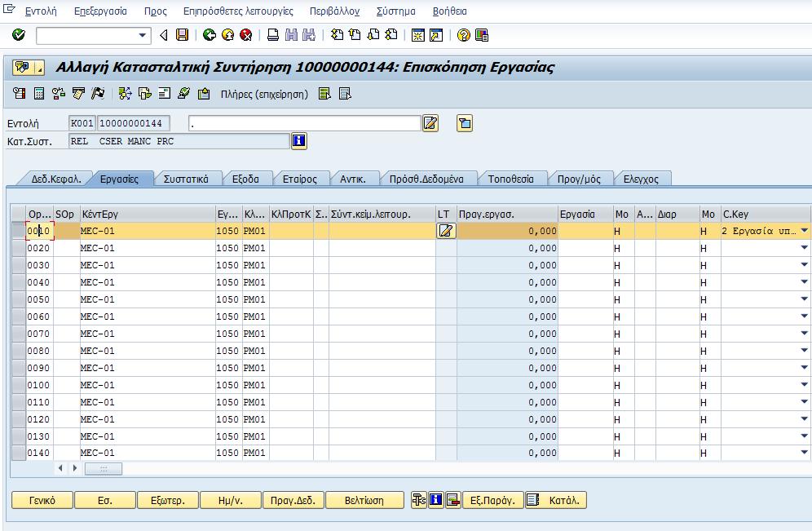Click the LT long text icon in row 0010
Viewport: 812px width, 531px height.
(x=446, y=231)
